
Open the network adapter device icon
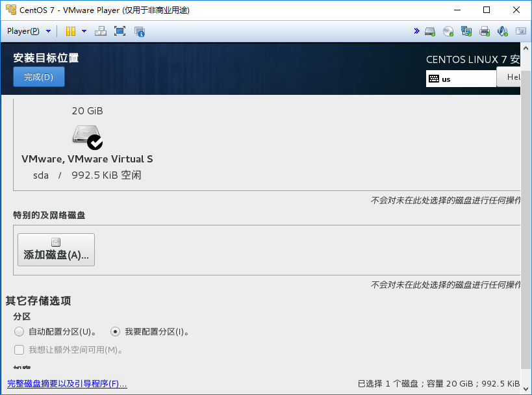[466, 32]
